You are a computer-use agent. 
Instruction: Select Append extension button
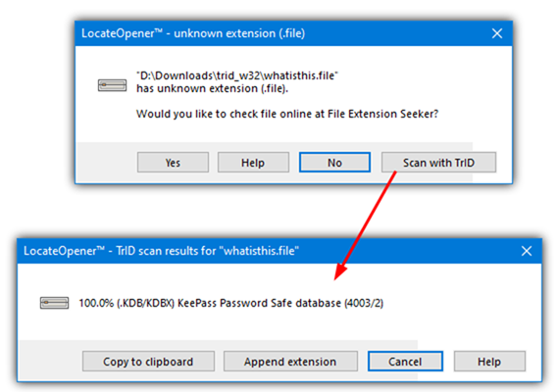pos(290,362)
